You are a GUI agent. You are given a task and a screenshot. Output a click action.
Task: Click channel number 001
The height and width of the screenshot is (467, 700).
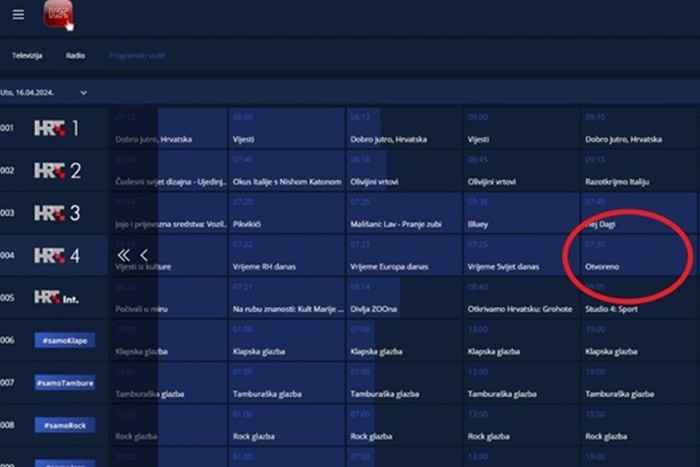(7, 128)
